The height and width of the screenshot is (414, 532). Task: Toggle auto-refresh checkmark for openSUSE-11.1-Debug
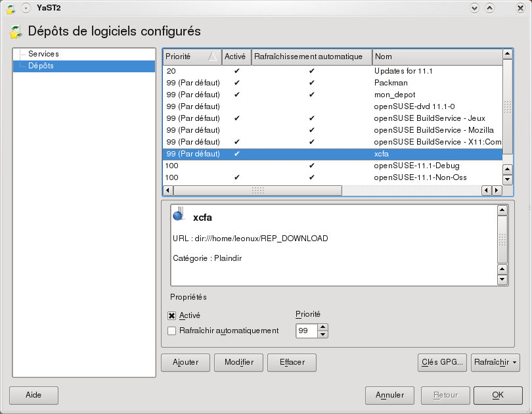coord(311,166)
